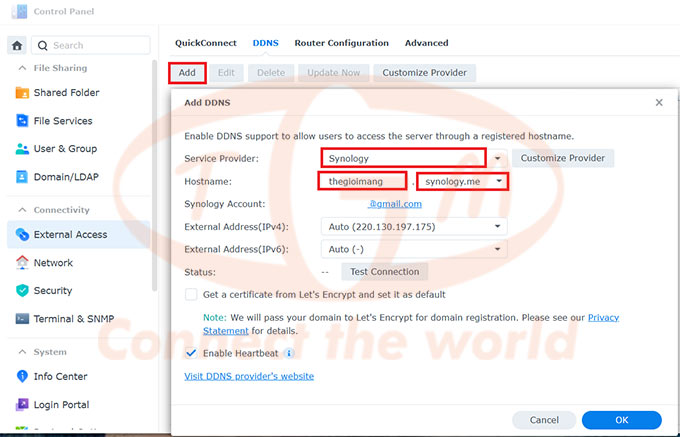Click Cancel button

coord(544,420)
